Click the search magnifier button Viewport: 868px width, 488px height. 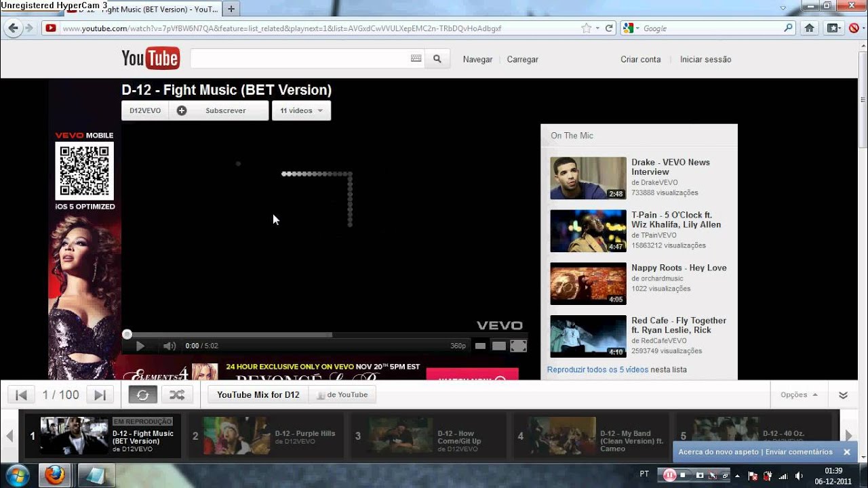437,59
